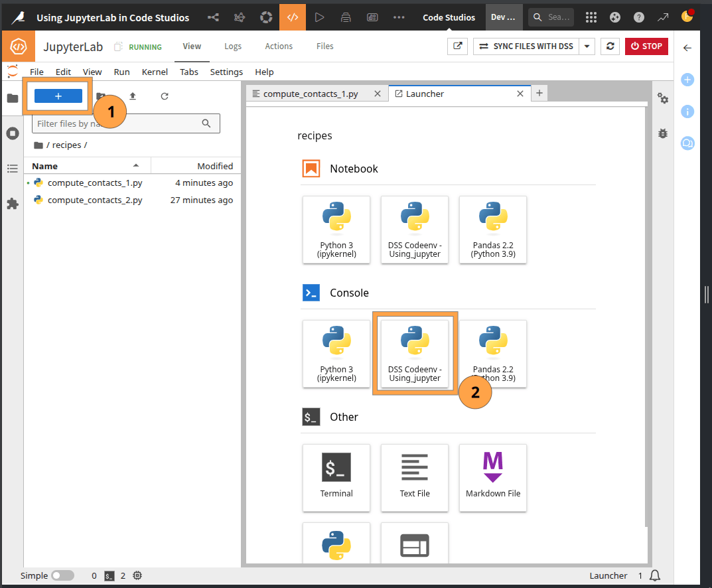
Task: Open the Kernel menu
Action: [155, 72]
